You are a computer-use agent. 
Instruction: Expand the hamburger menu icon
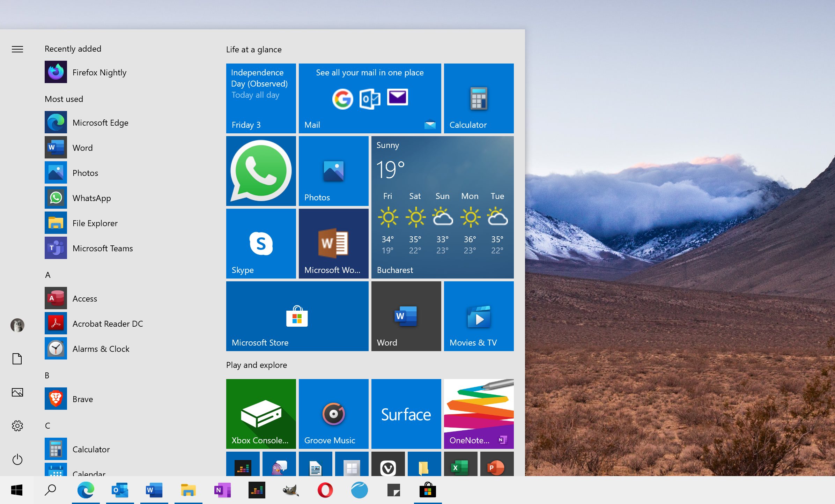coord(17,50)
